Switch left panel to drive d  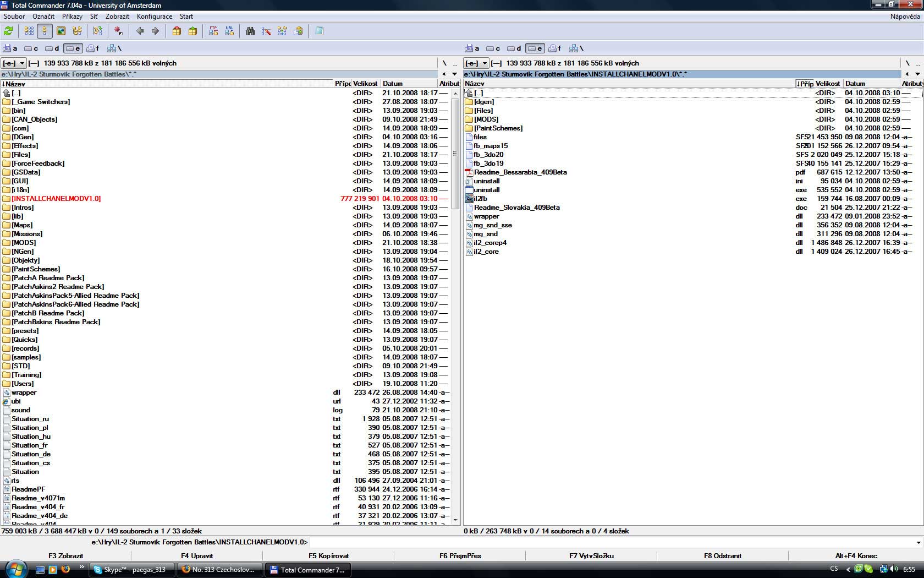pos(52,48)
